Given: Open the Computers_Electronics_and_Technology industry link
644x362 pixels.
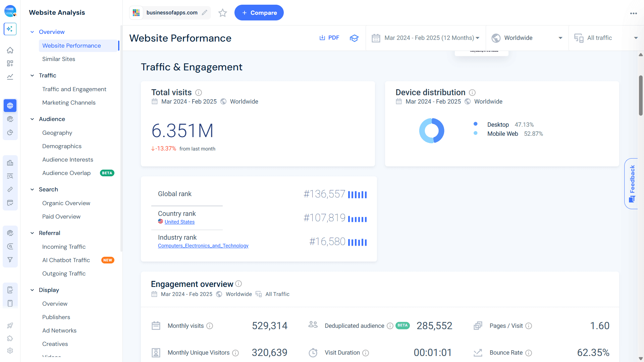Looking at the screenshot, I should coord(203,245).
